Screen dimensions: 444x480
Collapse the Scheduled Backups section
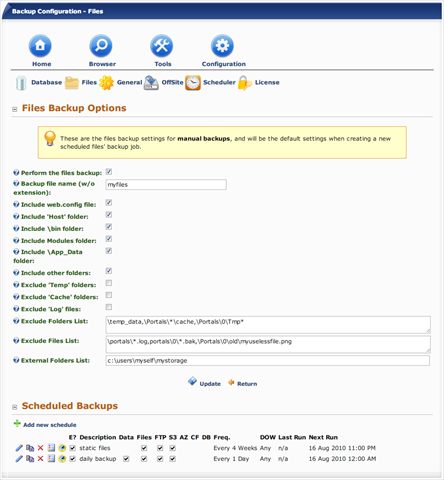(15, 407)
